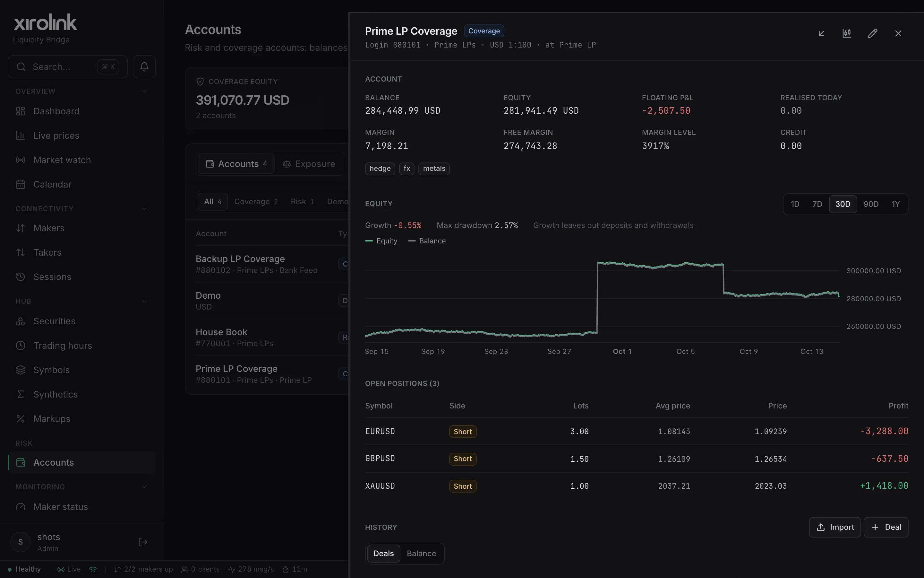Collapse the Connectivity section
The height and width of the screenshot is (578, 924).
click(x=144, y=209)
